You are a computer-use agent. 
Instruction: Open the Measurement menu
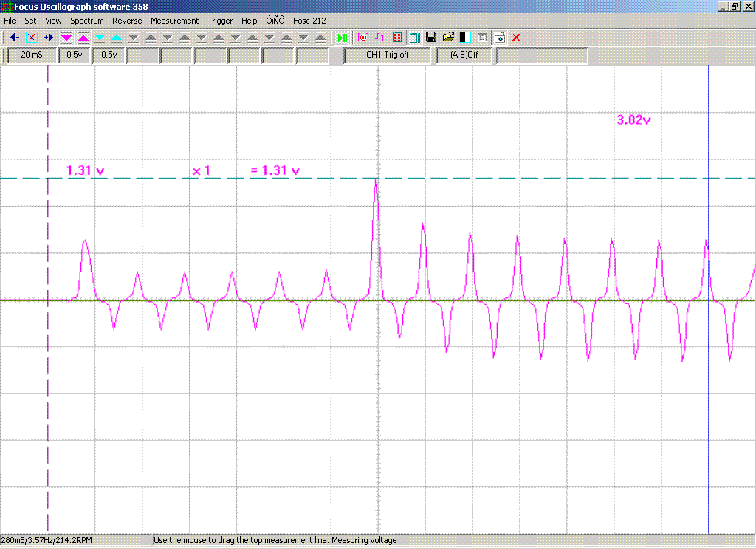pos(174,21)
